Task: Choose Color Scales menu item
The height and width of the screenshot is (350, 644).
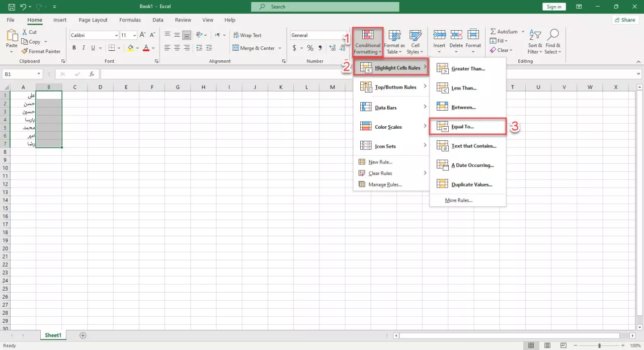Action: [392, 127]
